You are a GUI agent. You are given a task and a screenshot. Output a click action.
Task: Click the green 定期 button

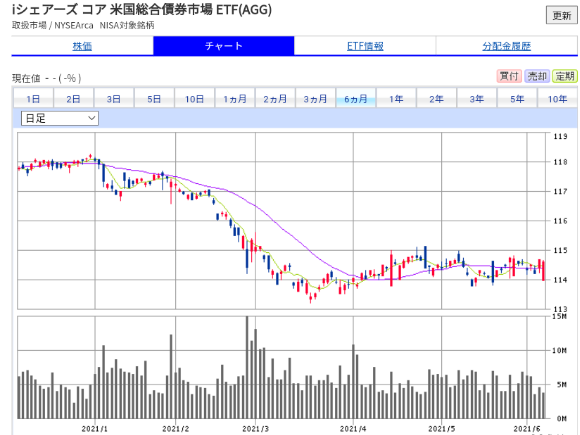point(565,76)
